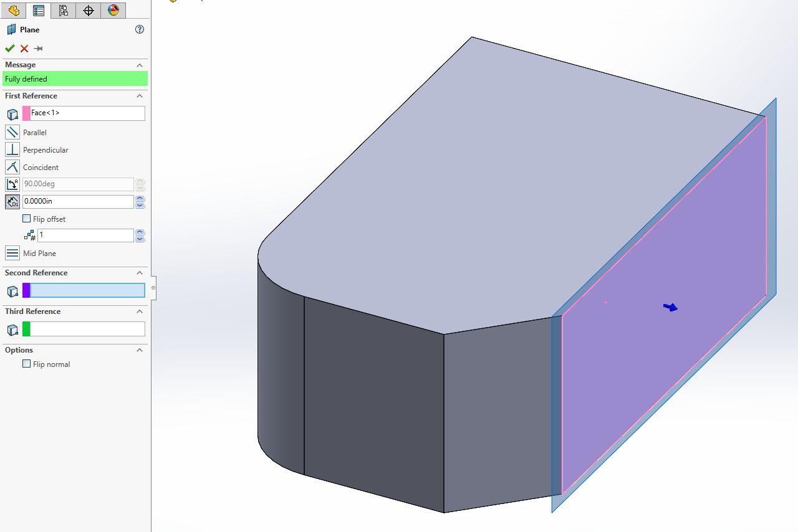The height and width of the screenshot is (532, 798).
Task: Click the Third Reference selection box
Action: point(87,329)
